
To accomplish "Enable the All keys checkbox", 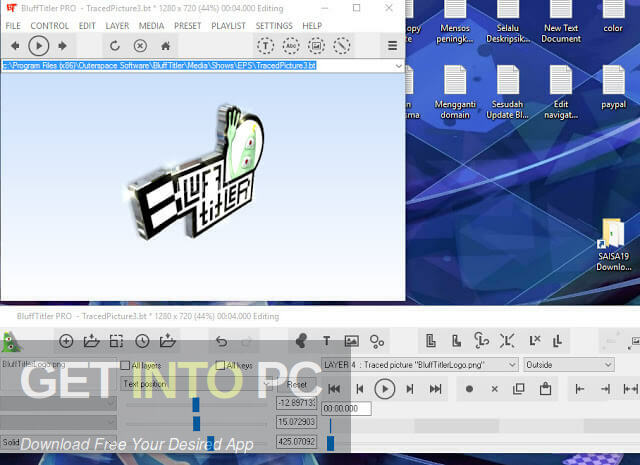I will (x=220, y=365).
